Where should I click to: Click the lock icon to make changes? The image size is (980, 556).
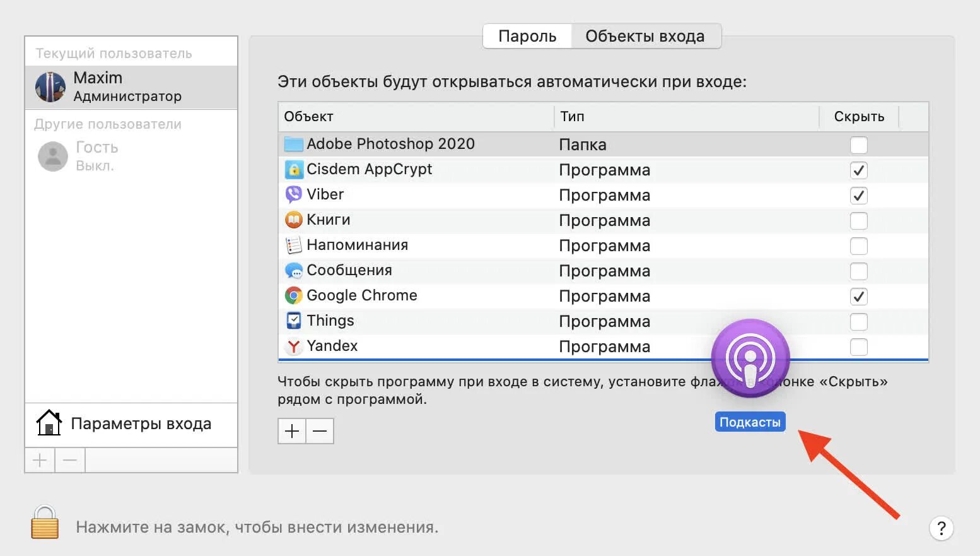tap(45, 523)
